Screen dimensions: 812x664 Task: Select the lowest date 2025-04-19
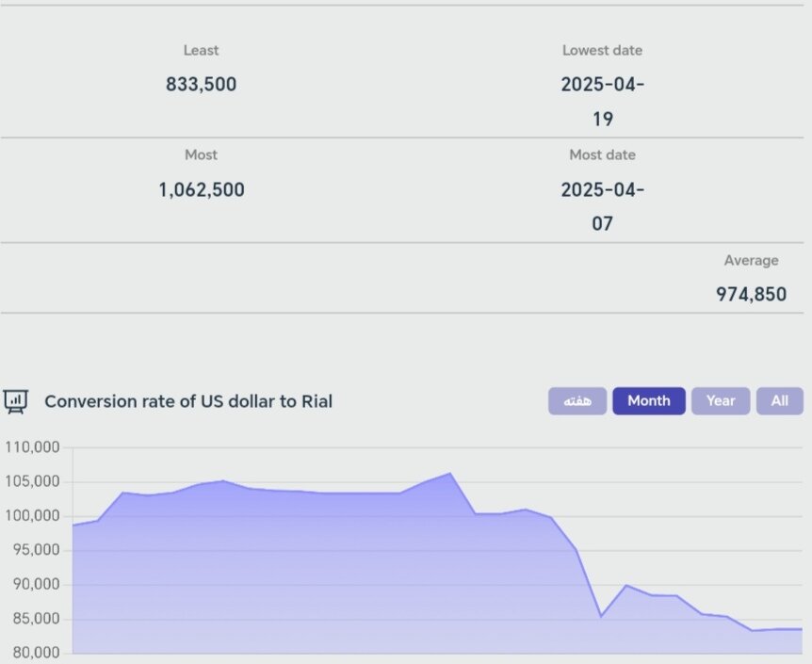coord(603,102)
